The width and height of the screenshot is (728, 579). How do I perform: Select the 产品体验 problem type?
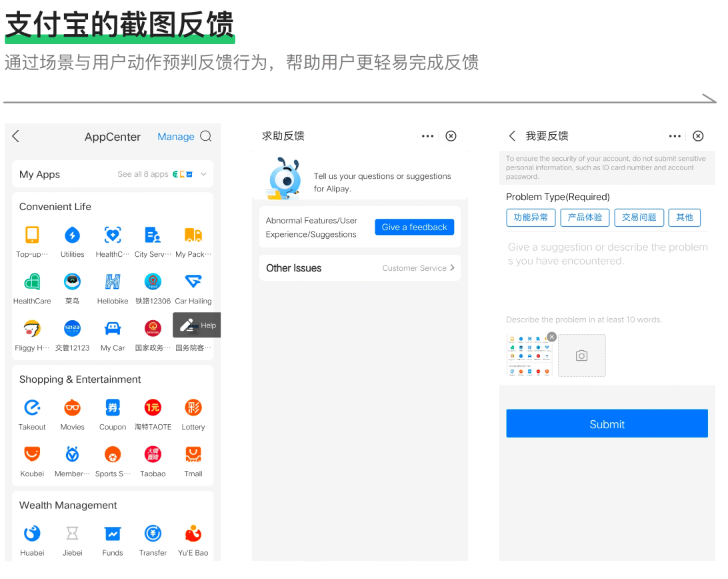pyautogui.click(x=585, y=217)
